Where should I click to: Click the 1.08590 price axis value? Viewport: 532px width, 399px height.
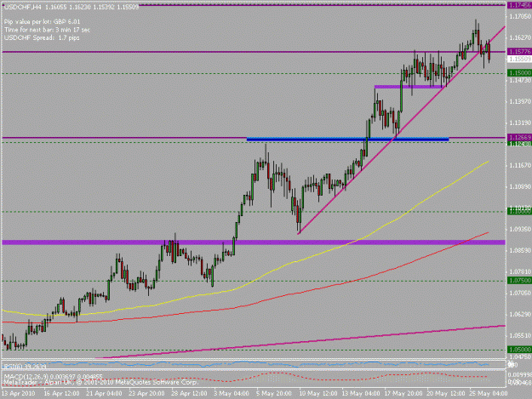[520, 250]
